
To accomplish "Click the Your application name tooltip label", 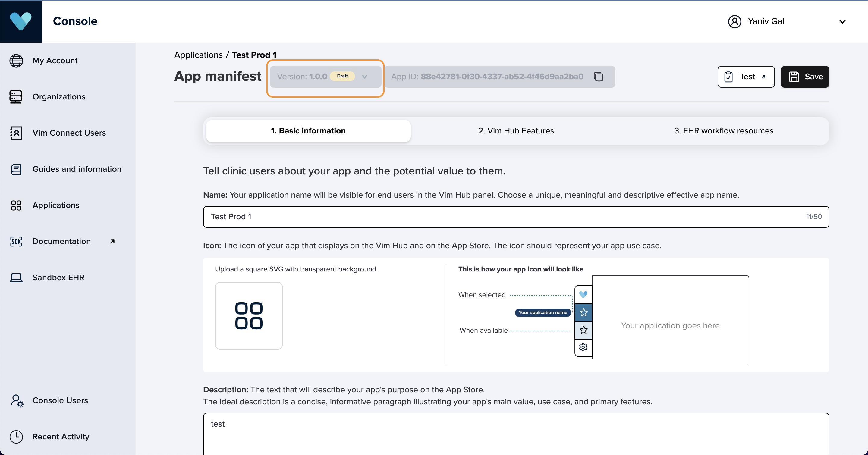I will click(543, 312).
